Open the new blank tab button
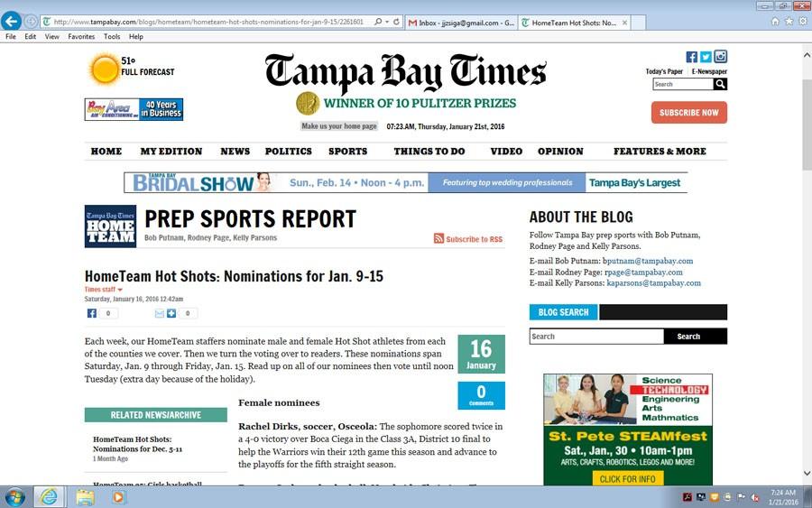 tap(638, 23)
